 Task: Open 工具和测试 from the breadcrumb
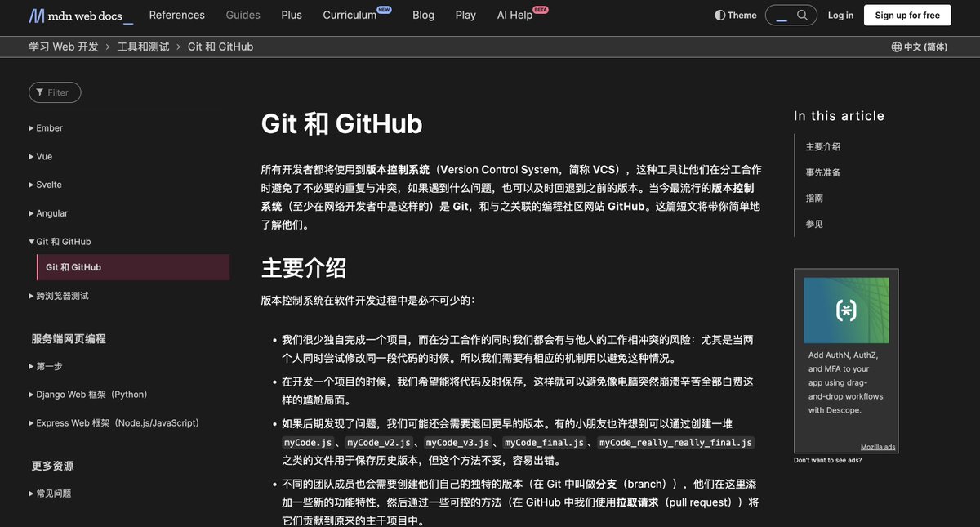(x=142, y=47)
